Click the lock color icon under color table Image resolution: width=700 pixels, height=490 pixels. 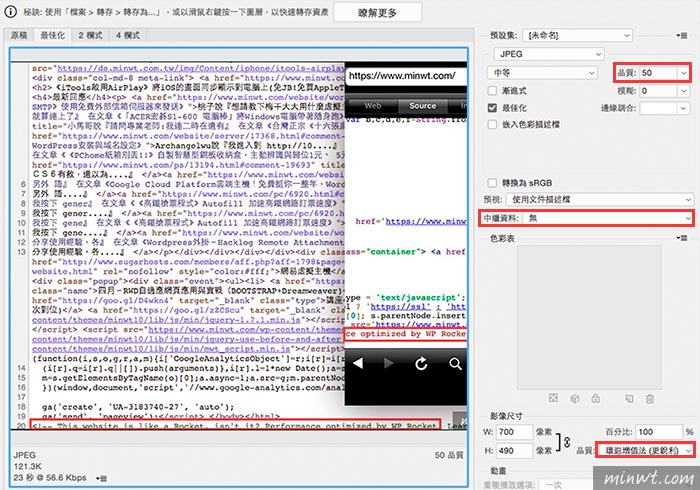596,398
